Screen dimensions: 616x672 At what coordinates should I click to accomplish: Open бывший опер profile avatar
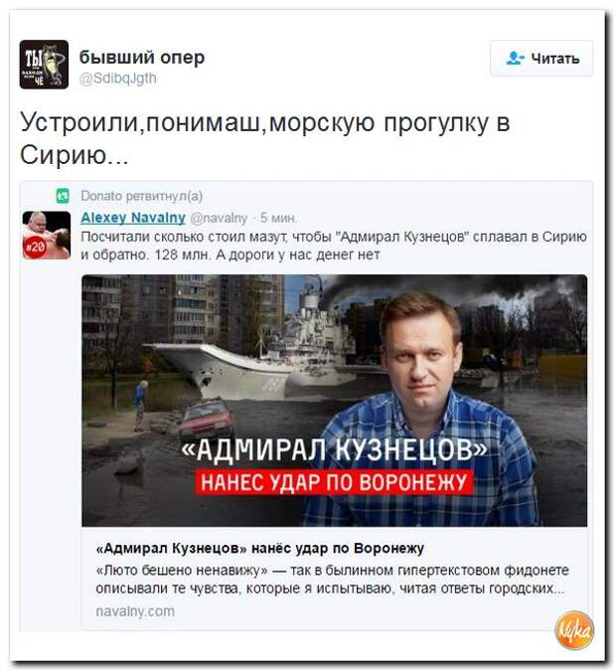(x=44, y=65)
